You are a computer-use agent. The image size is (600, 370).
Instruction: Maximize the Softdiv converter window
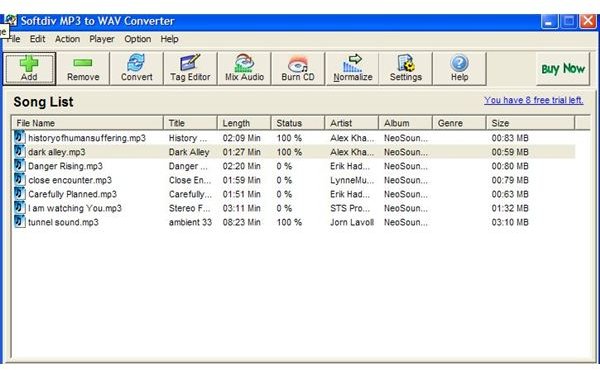click(x=569, y=21)
